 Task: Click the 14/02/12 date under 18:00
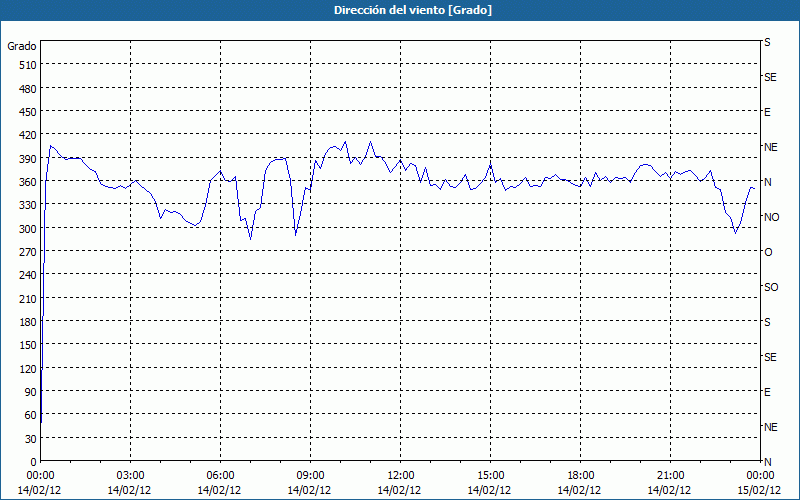point(579,490)
